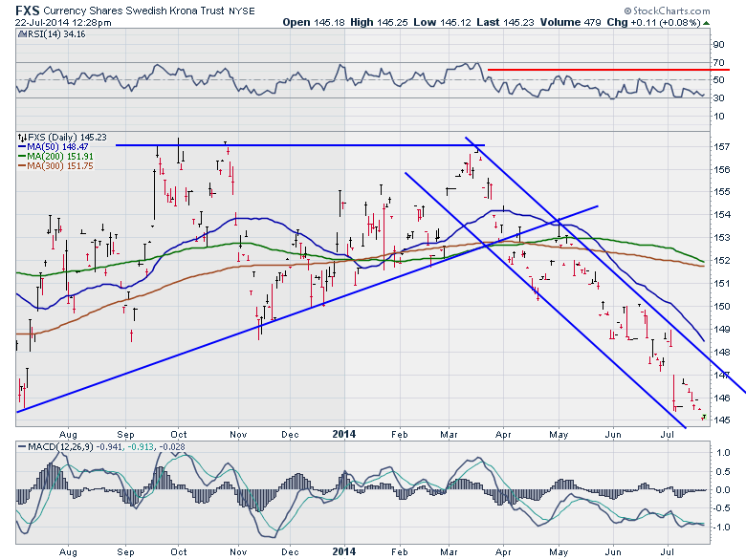Click the MA(300) 151.75 legend text

(60, 166)
